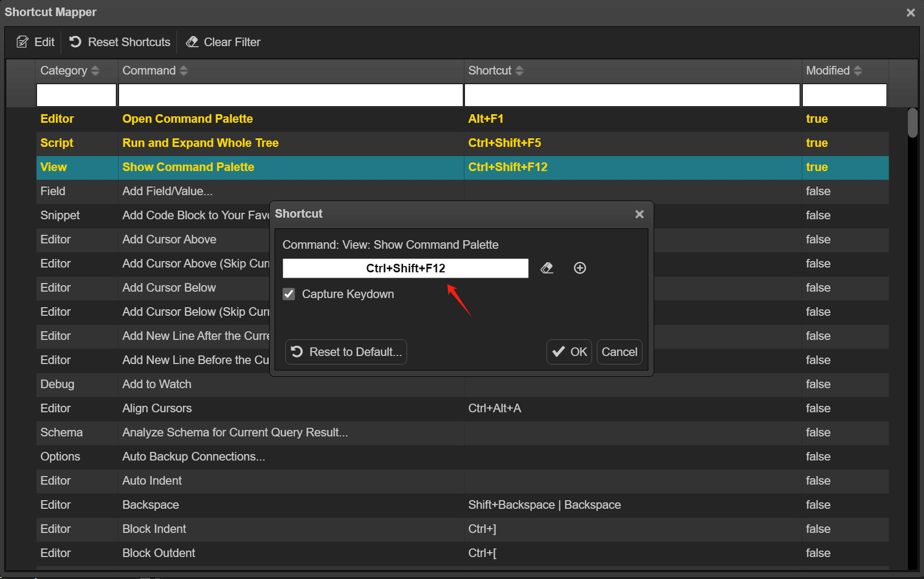Sort by Shortcut column header
Viewport: 924px width, 579px height.
(x=496, y=71)
